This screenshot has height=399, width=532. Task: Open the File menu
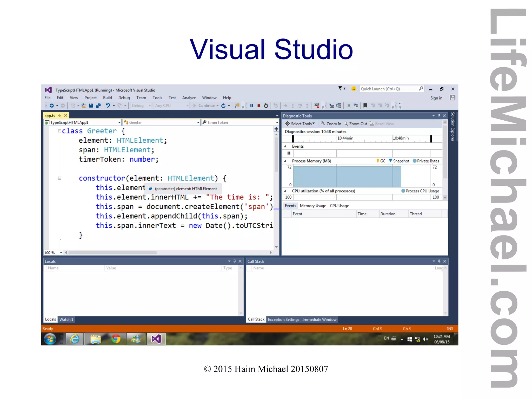point(48,98)
